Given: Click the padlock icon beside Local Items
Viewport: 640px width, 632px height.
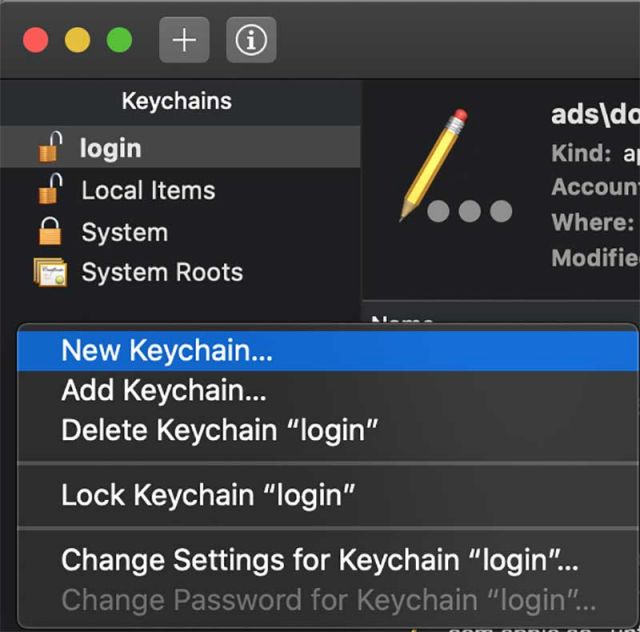Looking at the screenshot, I should 50,189.
